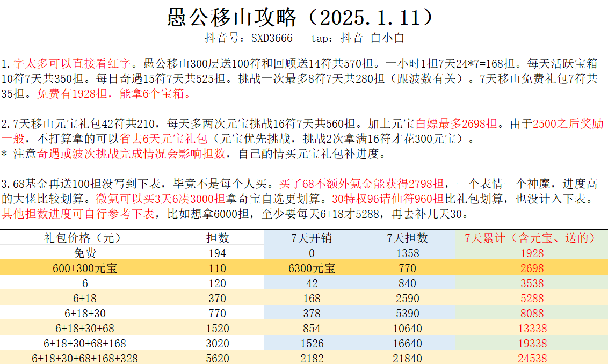
Task: Click 168 in the 7天开销 column
Action: click(312, 298)
